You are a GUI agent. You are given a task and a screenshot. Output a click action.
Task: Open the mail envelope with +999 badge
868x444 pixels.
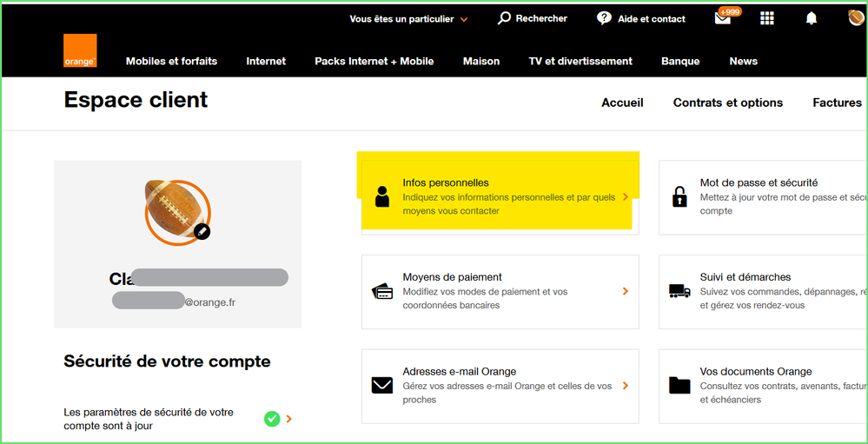[x=726, y=17]
